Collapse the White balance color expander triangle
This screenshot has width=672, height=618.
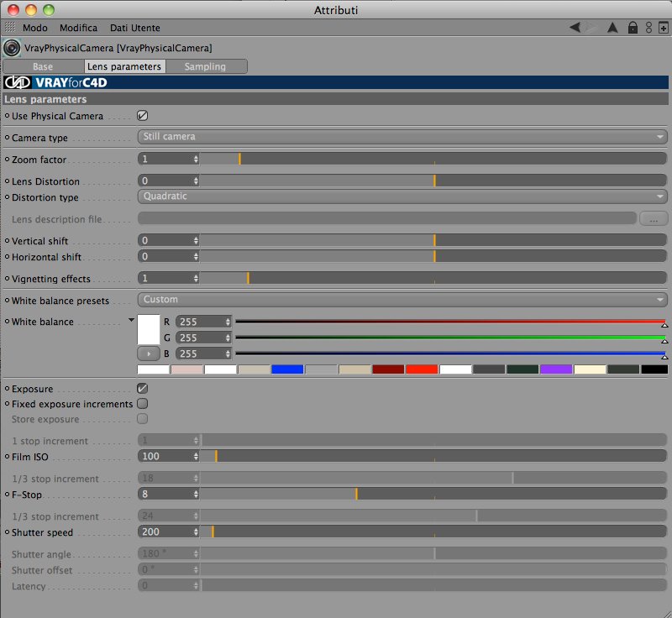tap(131, 320)
